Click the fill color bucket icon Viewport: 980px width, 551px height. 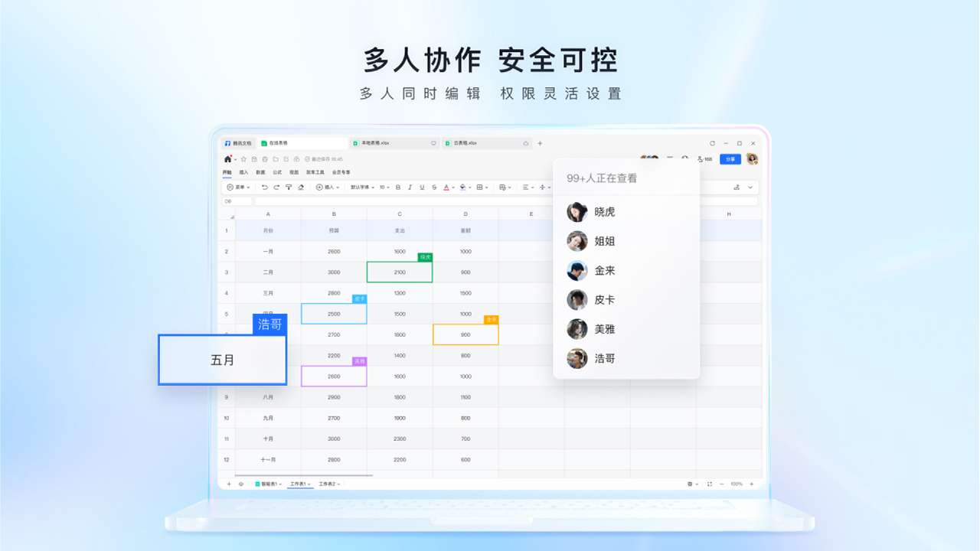tap(462, 187)
